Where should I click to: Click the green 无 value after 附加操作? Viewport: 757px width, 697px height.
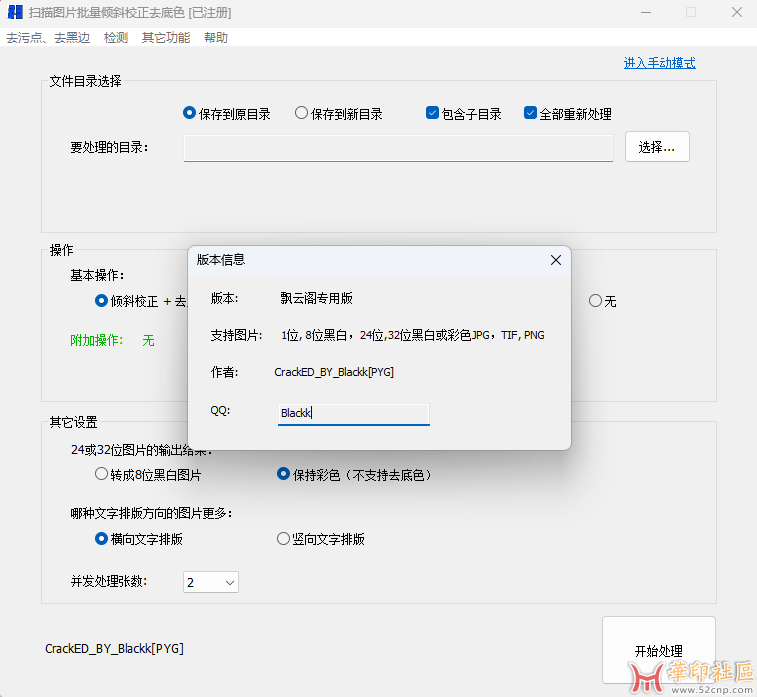(x=148, y=340)
